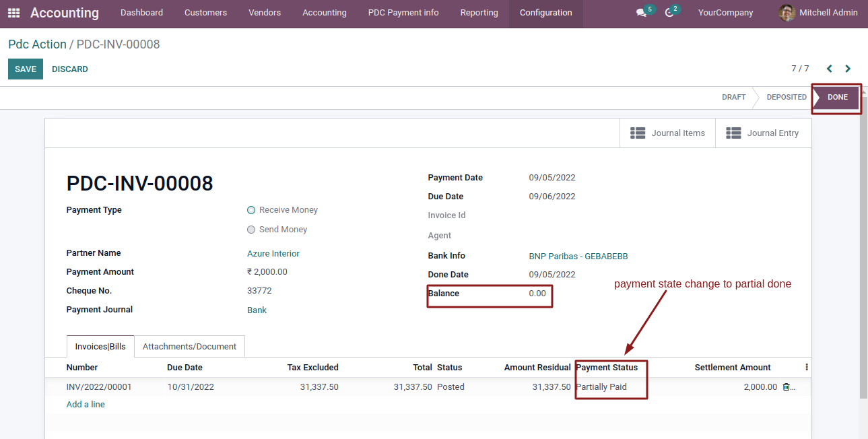Delete the INV/2022/00001 line with trash icon
Viewport: 868px width, 439px height.
[x=786, y=387]
